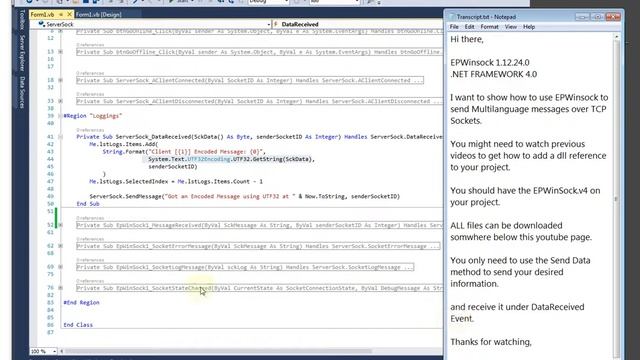Click the End Sub line

point(88,204)
